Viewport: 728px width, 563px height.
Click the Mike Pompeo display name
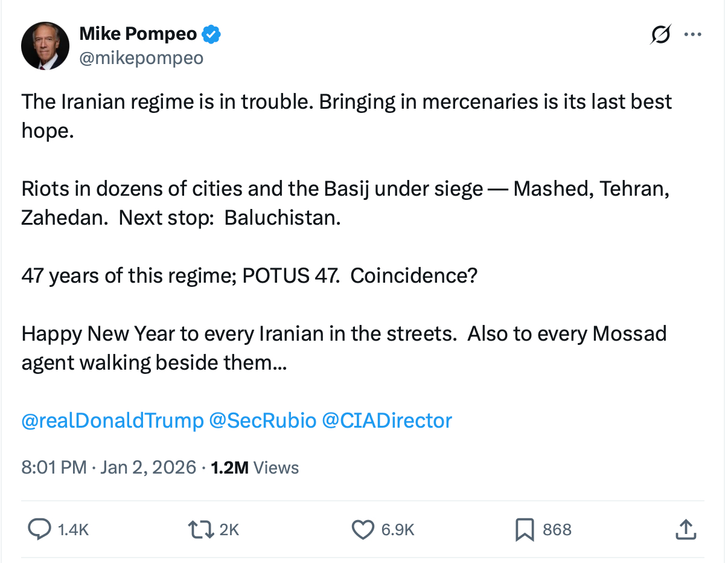[x=138, y=34]
